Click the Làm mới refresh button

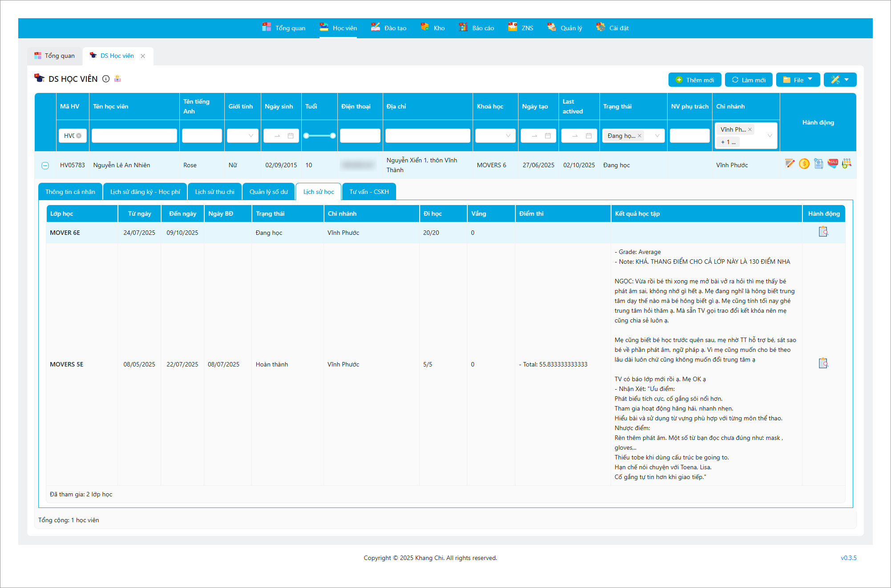click(749, 80)
